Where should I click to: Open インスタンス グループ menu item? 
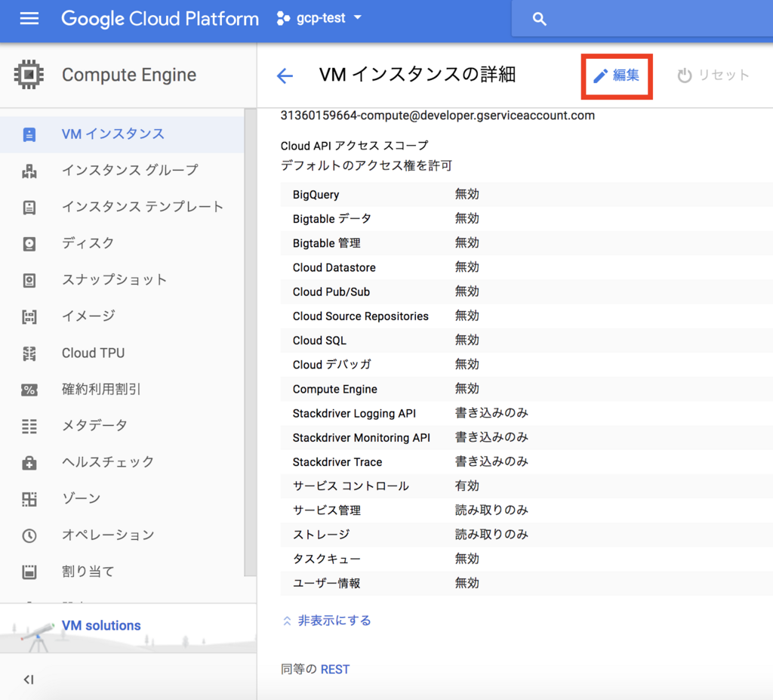click(x=122, y=171)
